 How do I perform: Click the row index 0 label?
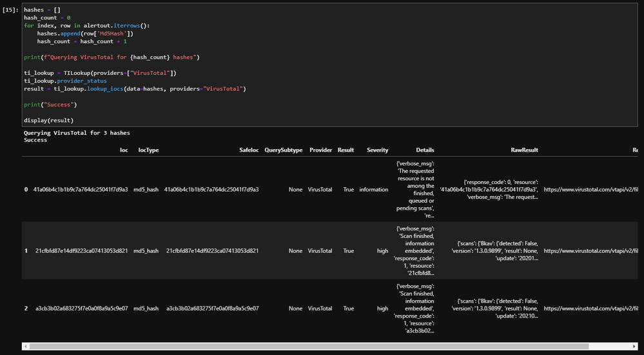pos(26,190)
